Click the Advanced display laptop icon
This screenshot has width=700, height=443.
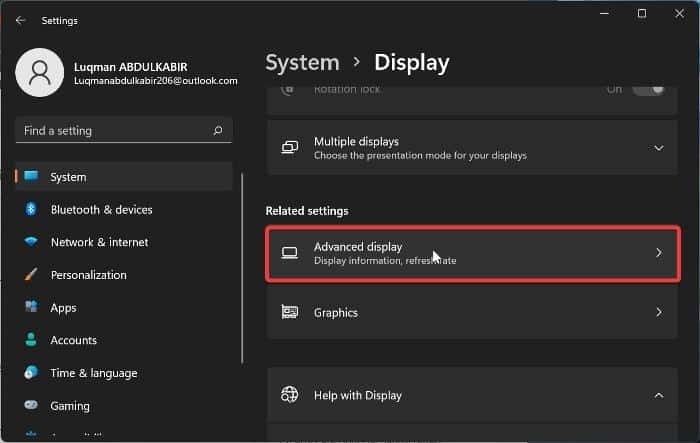(x=290, y=253)
